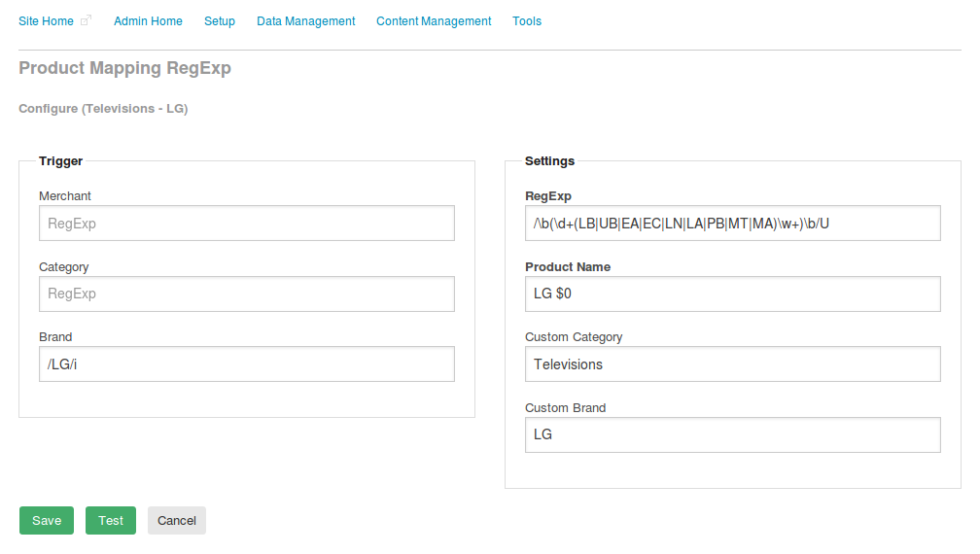The image size is (980, 554).
Task: Cancel the configuration changes
Action: [177, 520]
